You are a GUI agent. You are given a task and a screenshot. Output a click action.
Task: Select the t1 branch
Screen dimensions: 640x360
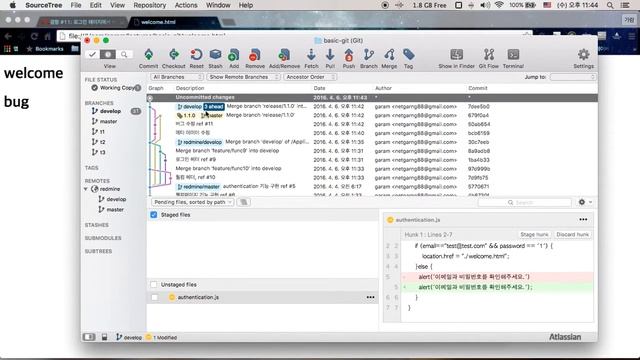(102, 131)
